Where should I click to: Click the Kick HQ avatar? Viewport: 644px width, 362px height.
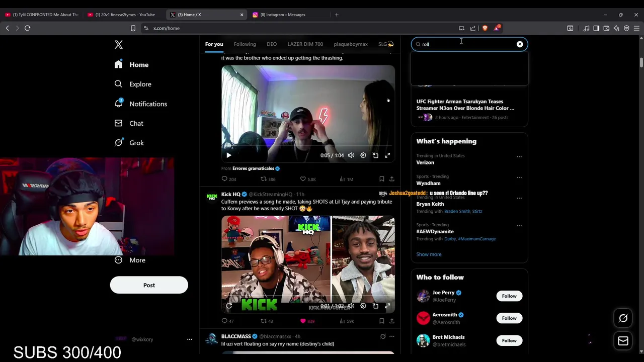coord(212,197)
